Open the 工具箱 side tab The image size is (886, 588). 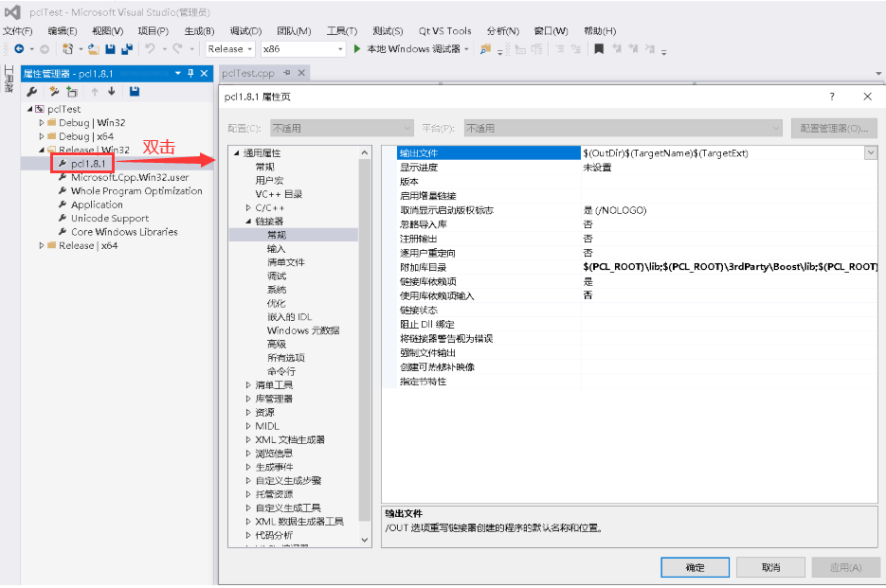(x=9, y=79)
